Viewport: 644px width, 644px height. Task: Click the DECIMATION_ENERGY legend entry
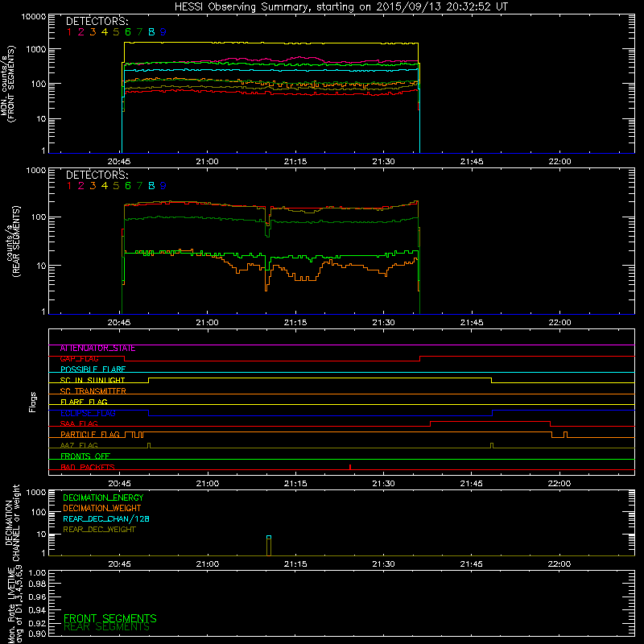point(103,497)
